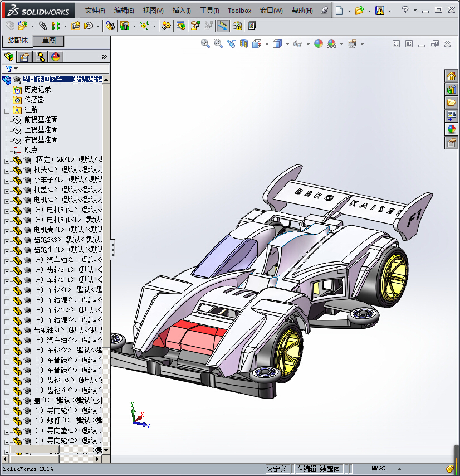Toggle the hide/show items glasses icon
The height and width of the screenshot is (476, 460).
pyautogui.click(x=298, y=43)
